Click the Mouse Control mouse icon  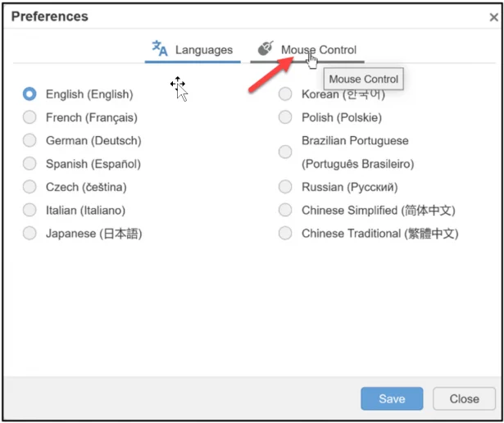coord(266,49)
